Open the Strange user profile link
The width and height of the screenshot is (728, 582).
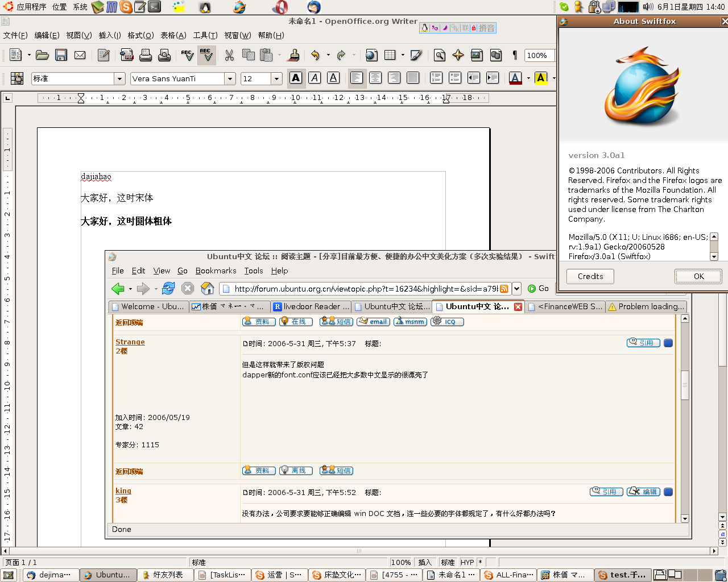coord(130,342)
